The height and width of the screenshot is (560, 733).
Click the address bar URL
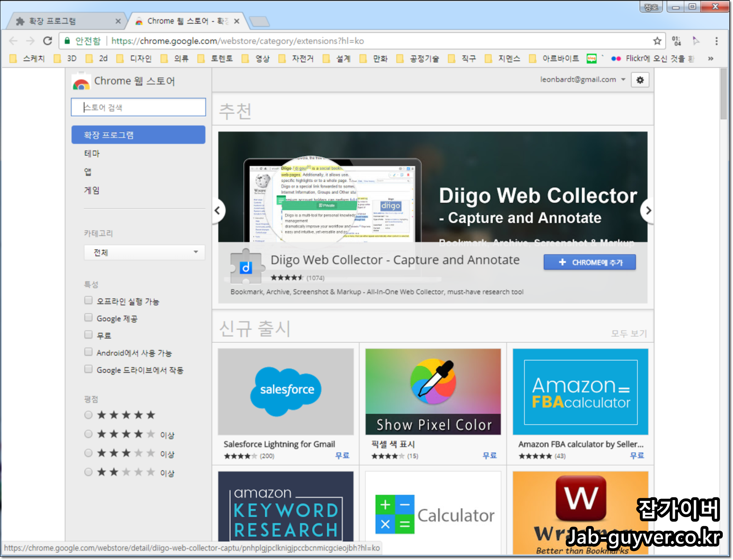tap(238, 41)
